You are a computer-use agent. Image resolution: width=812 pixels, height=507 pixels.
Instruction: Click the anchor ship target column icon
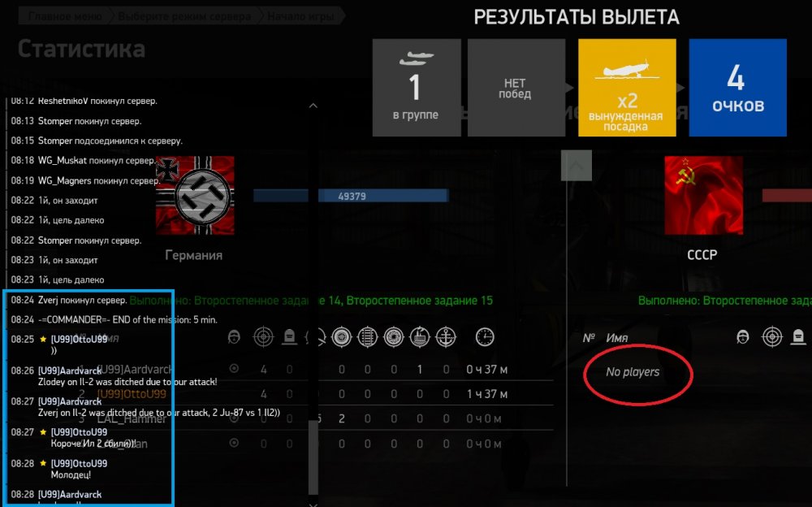[445, 337]
